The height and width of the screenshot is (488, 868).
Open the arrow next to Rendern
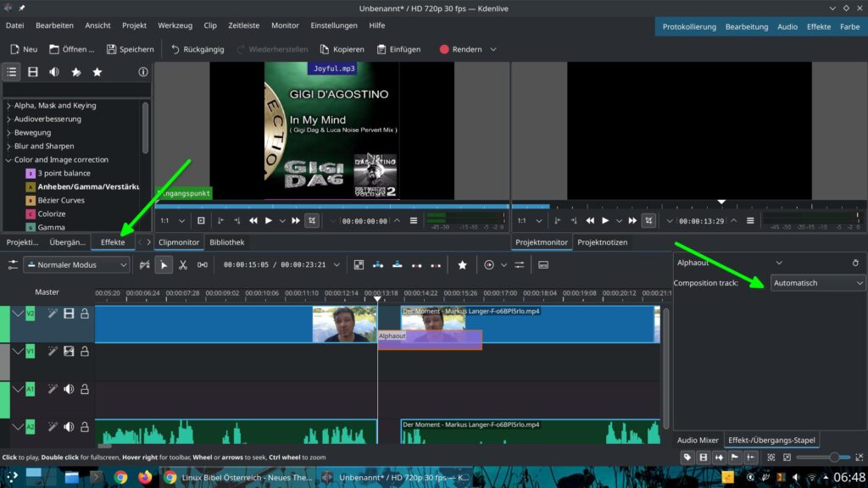click(493, 49)
